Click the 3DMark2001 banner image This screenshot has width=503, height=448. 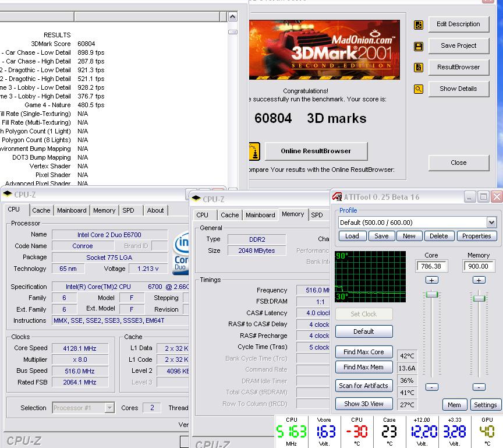coord(324,50)
